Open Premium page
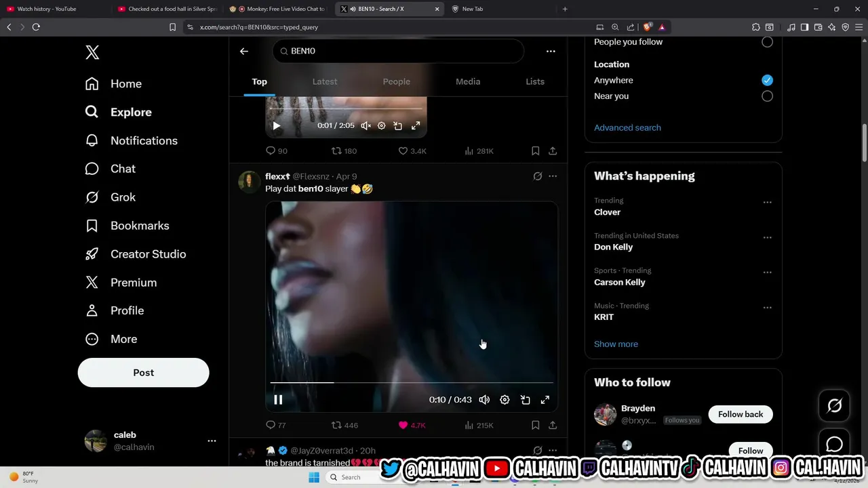Image resolution: width=868 pixels, height=488 pixels. click(121, 283)
